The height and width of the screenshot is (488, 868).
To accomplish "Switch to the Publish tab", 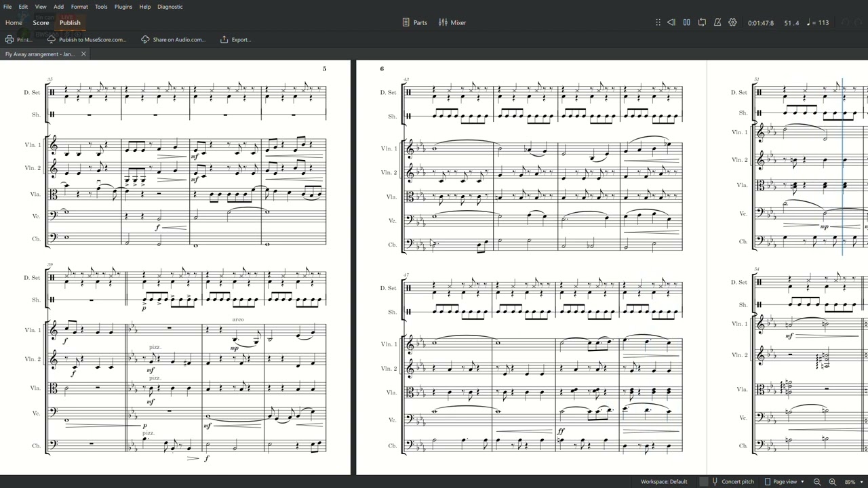I will pos(70,22).
